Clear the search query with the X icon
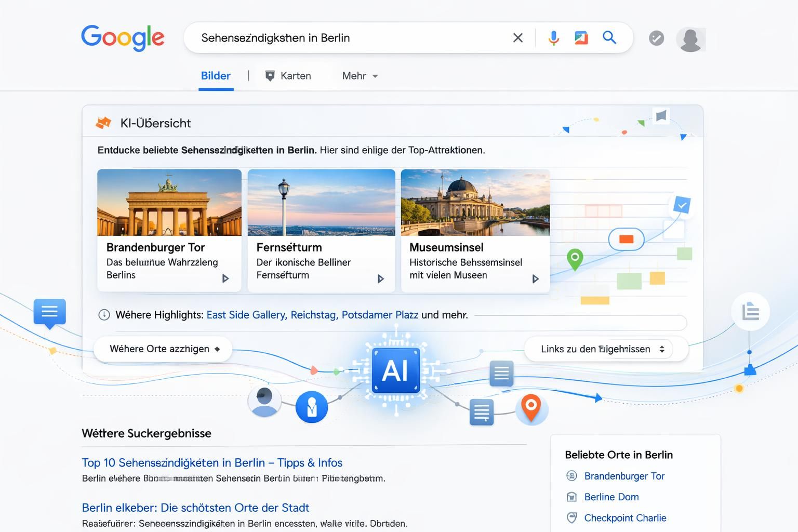This screenshot has width=798, height=532. tap(518, 38)
